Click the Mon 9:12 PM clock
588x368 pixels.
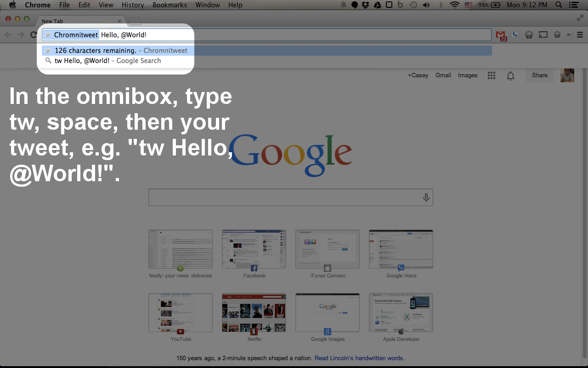point(527,5)
